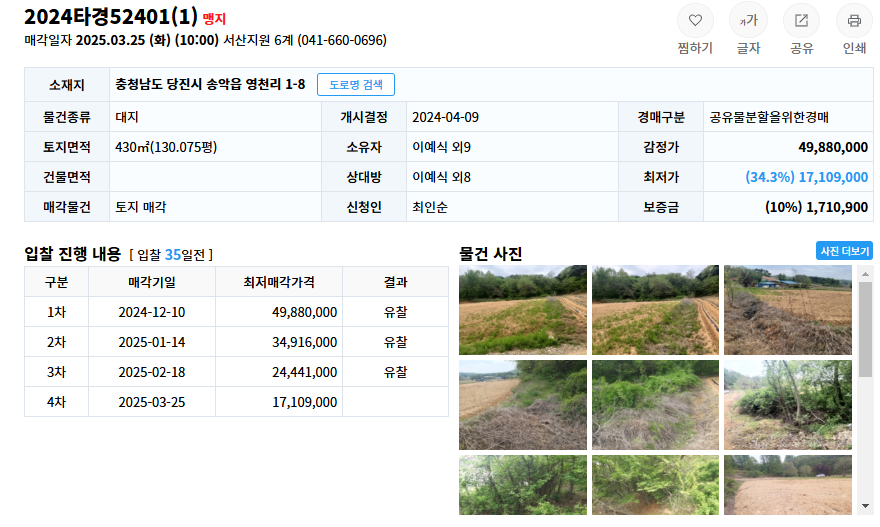Click applicant name 최인순
Viewport: 880px width, 527px height.
tap(429, 207)
